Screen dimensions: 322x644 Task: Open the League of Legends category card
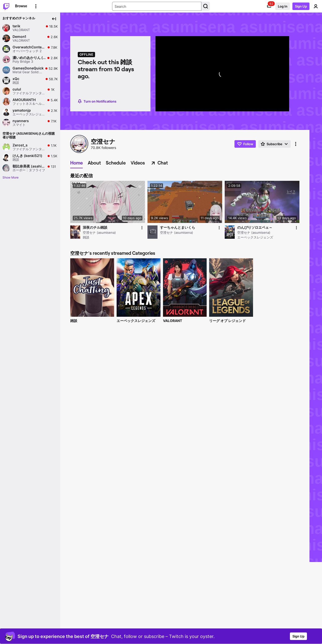pos(231,287)
